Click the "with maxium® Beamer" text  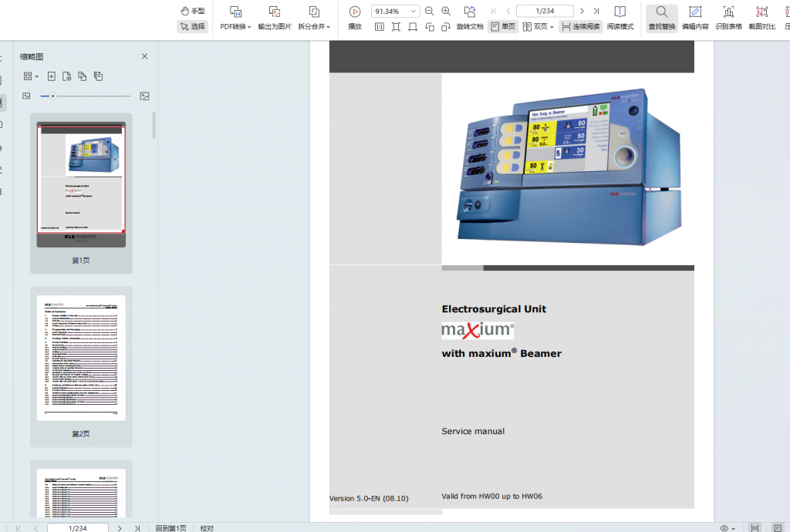(501, 353)
